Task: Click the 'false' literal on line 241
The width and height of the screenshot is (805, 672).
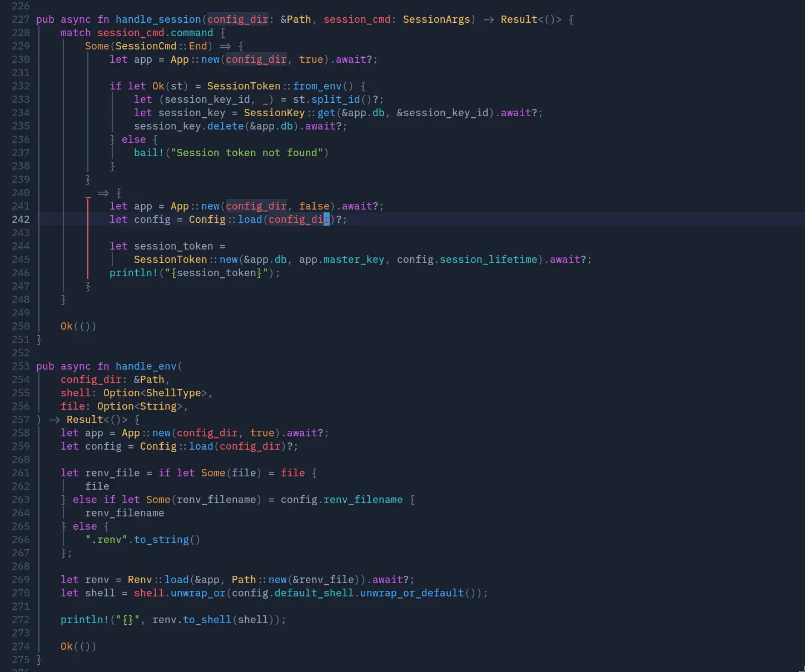Action: point(314,206)
